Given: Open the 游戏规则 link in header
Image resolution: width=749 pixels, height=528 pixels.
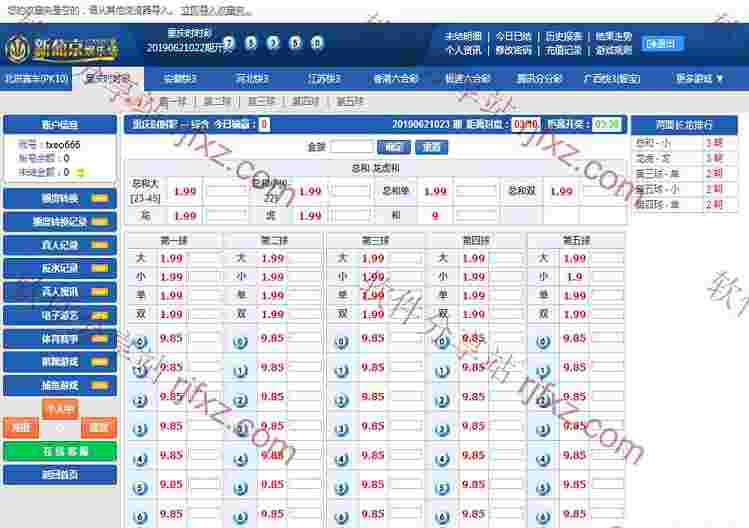Looking at the screenshot, I should (614, 49).
